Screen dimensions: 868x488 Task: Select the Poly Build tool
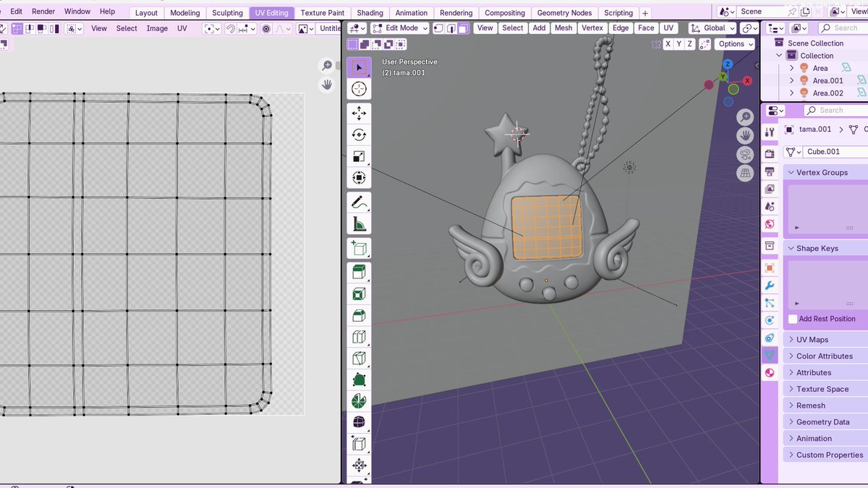pos(359,380)
